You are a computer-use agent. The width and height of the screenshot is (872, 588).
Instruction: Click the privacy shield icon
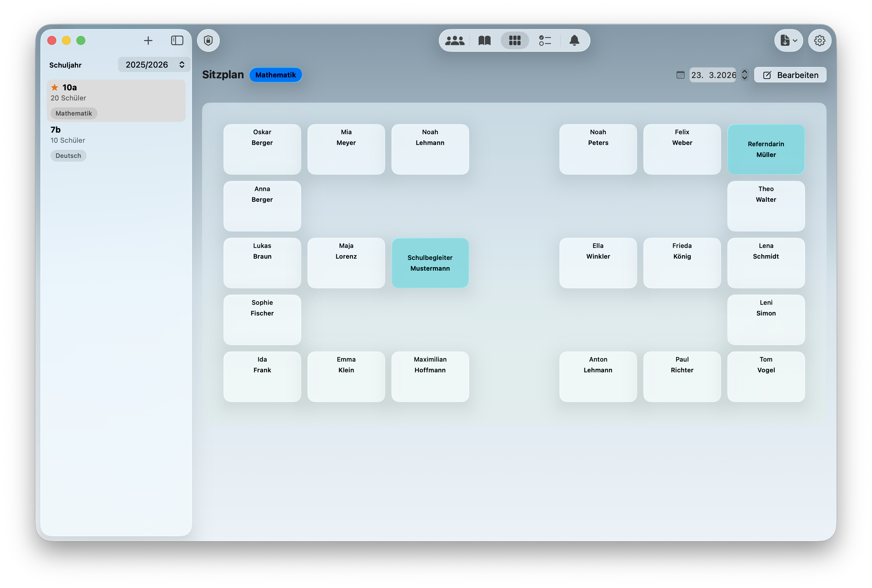pos(208,40)
